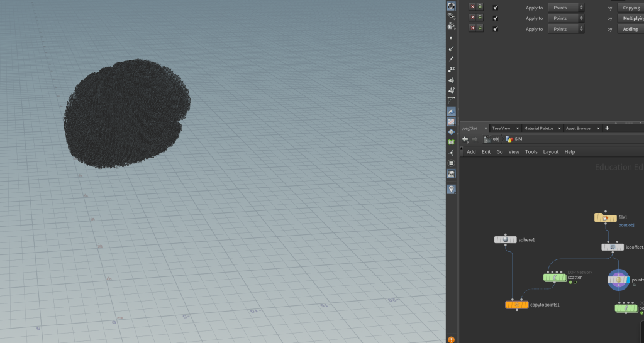Click the isooffset node icon

(x=613, y=248)
